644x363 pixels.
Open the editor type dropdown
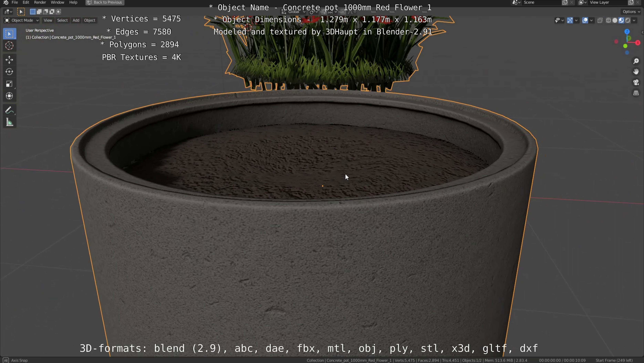tap(8, 12)
